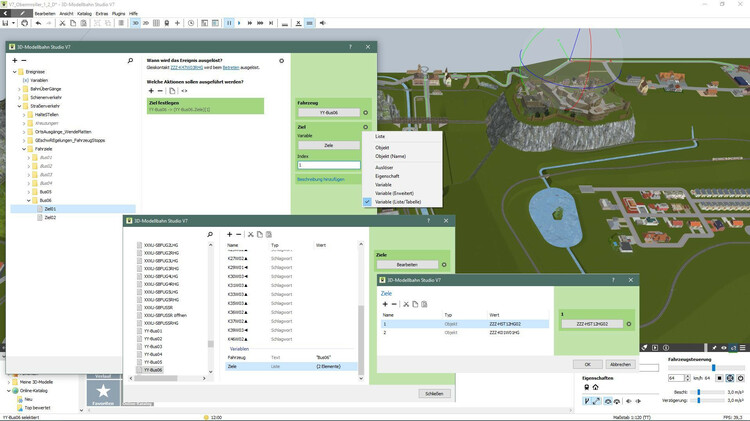Confirm list dialog with OK button
750x421 pixels.
point(587,364)
